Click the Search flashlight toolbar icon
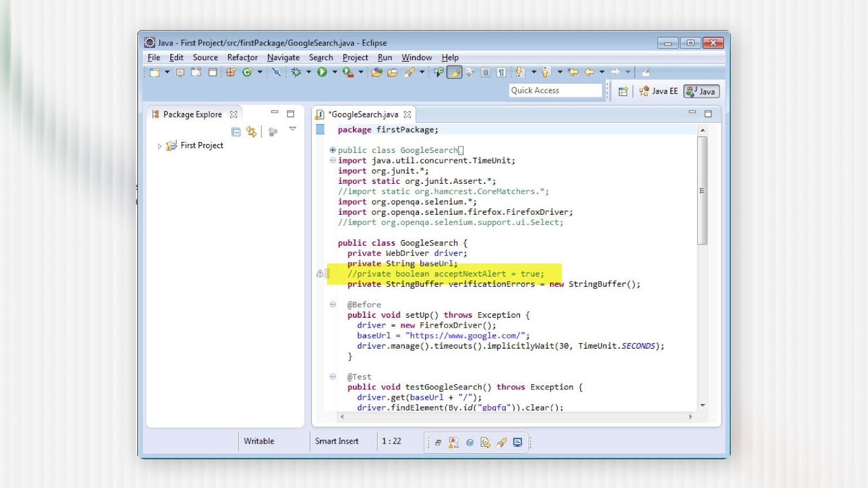Image resolution: width=868 pixels, height=488 pixels. click(x=410, y=72)
